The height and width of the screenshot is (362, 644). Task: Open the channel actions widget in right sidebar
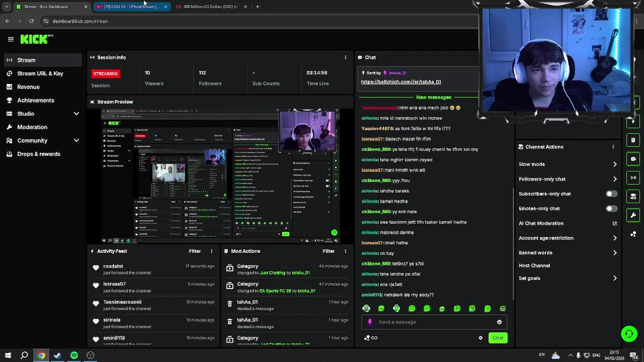pyautogui.click(x=633, y=197)
